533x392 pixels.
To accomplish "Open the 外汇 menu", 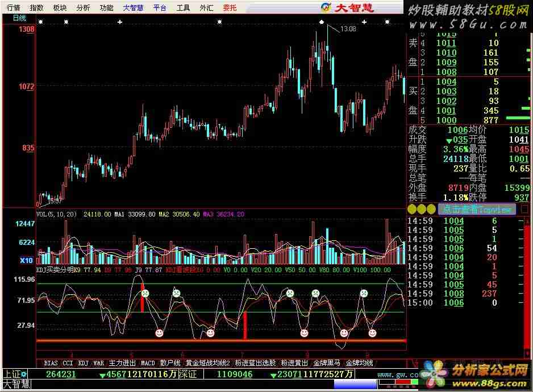I will [x=206, y=7].
